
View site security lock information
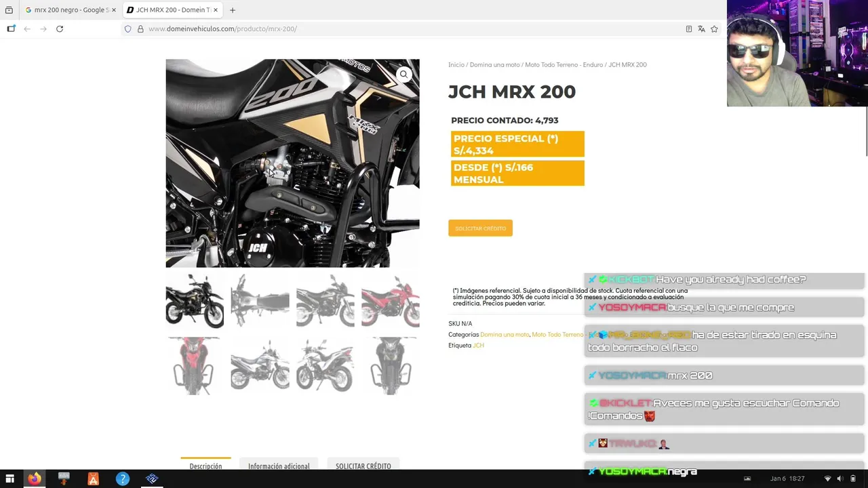coord(140,28)
